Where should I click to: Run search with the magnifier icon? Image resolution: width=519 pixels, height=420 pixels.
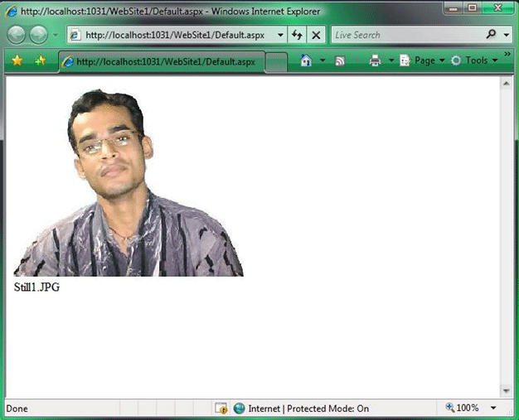coord(491,34)
